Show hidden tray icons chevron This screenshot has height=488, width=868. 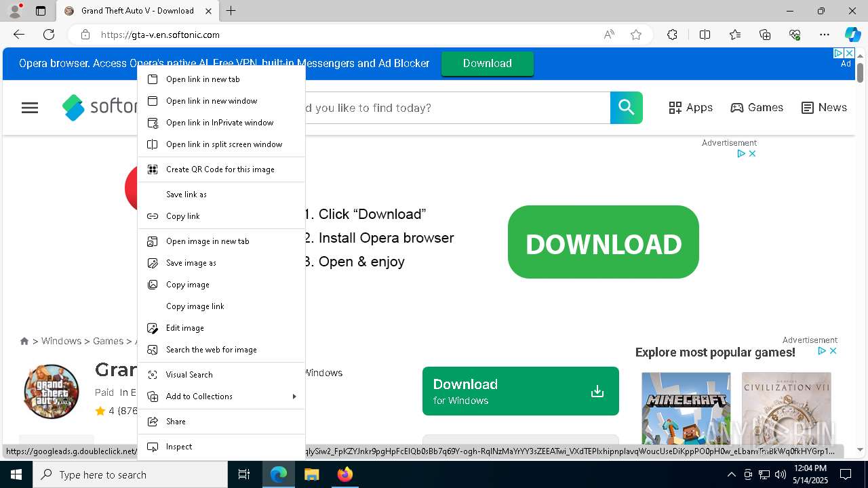click(x=731, y=474)
